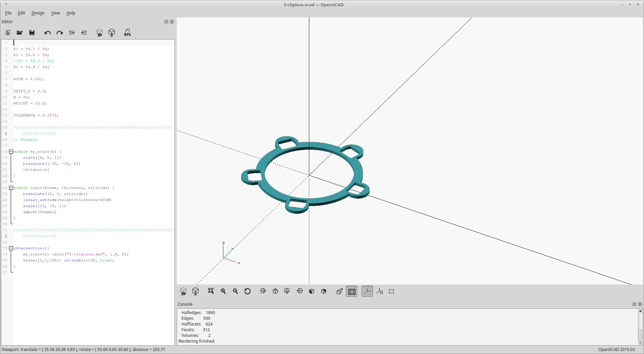The width and height of the screenshot is (644, 354).
Task: Toggle show edges in the viewer
Action: point(391,291)
